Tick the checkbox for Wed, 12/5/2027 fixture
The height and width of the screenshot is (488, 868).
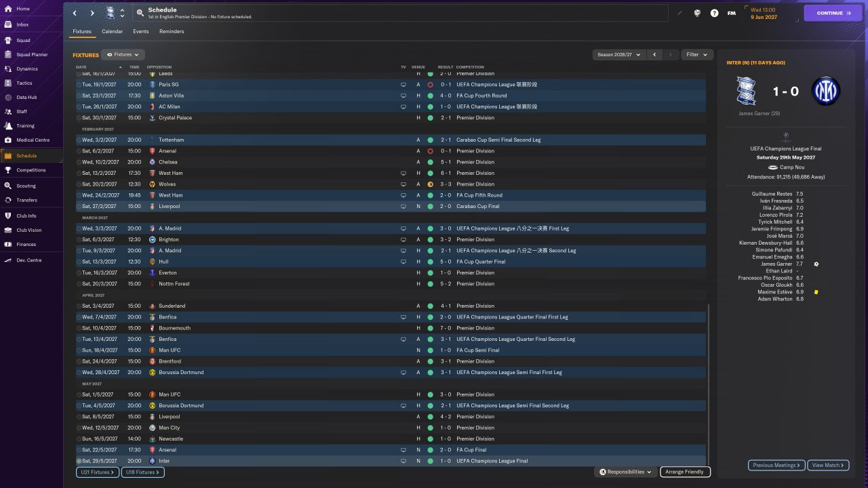(x=79, y=428)
